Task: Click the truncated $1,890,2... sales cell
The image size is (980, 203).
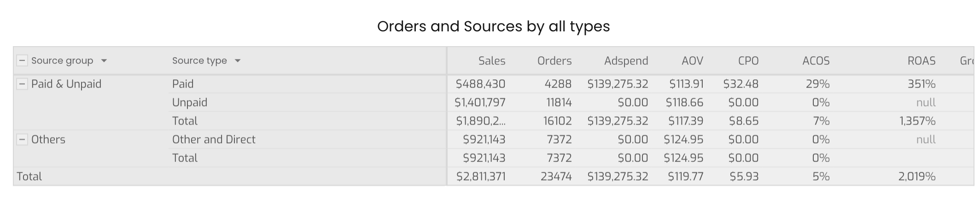Action: (x=481, y=121)
